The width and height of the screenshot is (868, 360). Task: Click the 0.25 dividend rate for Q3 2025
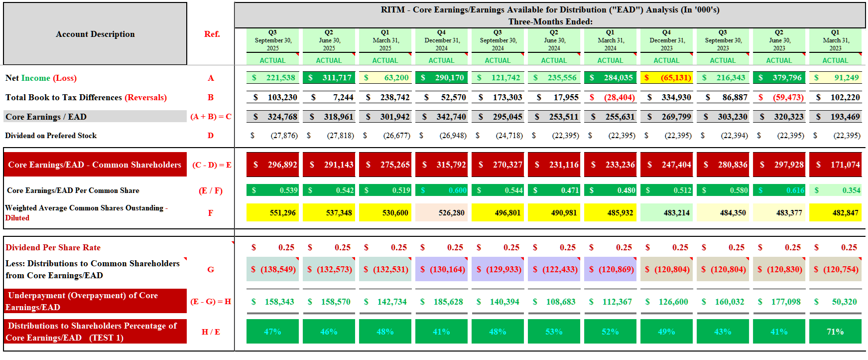(x=272, y=247)
